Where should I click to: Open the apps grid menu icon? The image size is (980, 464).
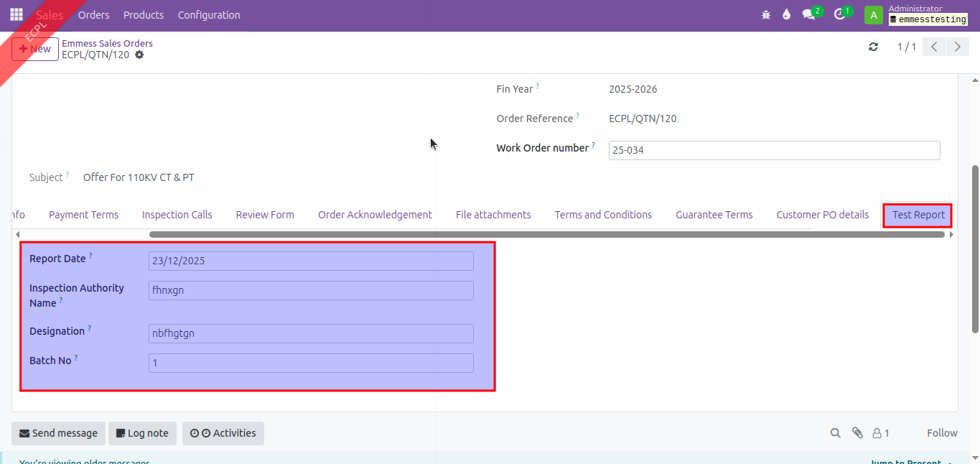(16, 15)
